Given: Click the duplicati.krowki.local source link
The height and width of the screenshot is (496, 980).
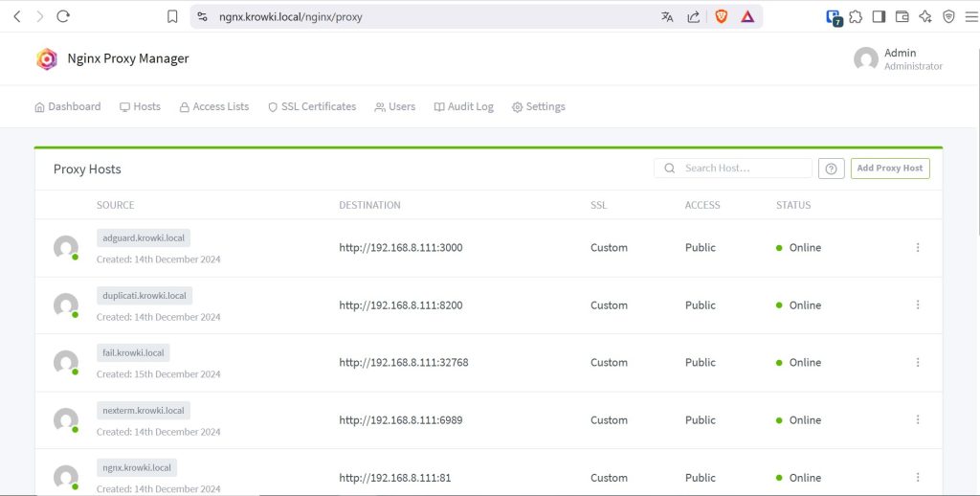Looking at the screenshot, I should pos(145,296).
